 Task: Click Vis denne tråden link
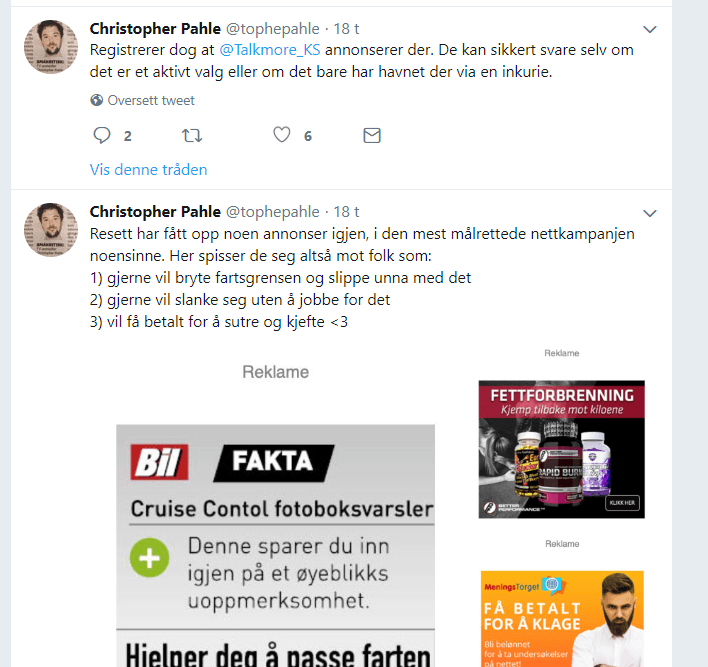[149, 170]
